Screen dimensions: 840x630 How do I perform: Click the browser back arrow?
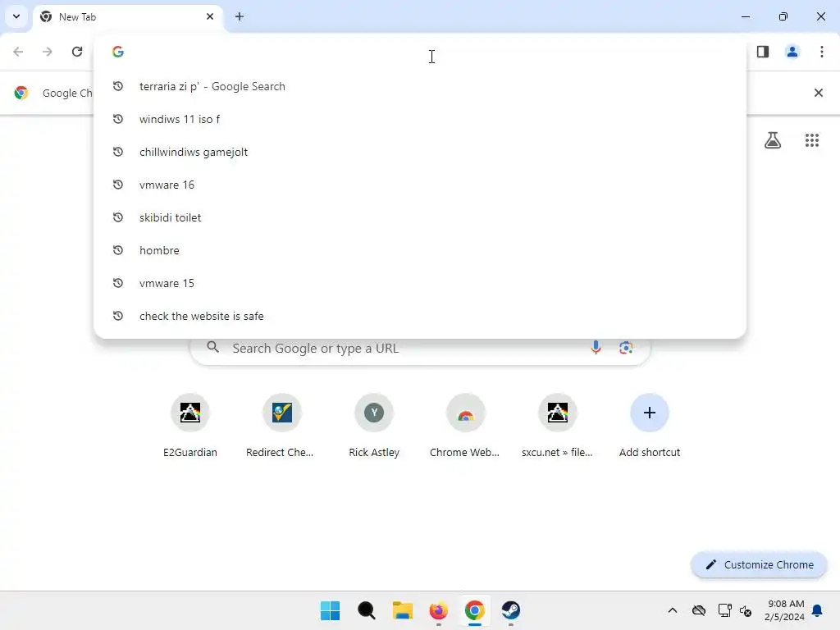click(x=18, y=52)
